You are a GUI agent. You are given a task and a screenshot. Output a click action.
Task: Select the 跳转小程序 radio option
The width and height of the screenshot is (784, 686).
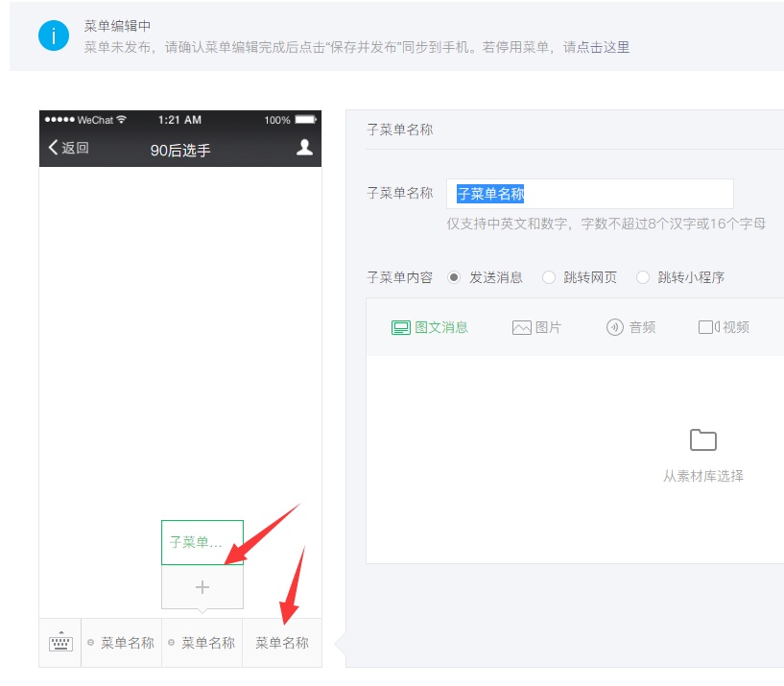643,277
